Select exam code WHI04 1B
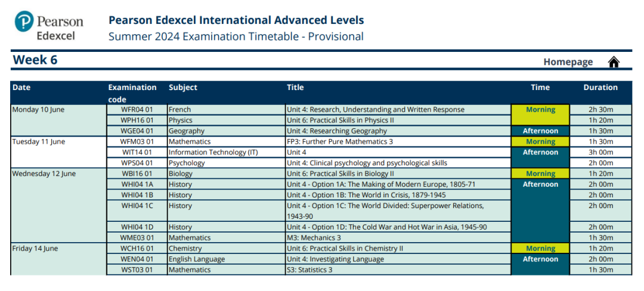 [x=137, y=195]
